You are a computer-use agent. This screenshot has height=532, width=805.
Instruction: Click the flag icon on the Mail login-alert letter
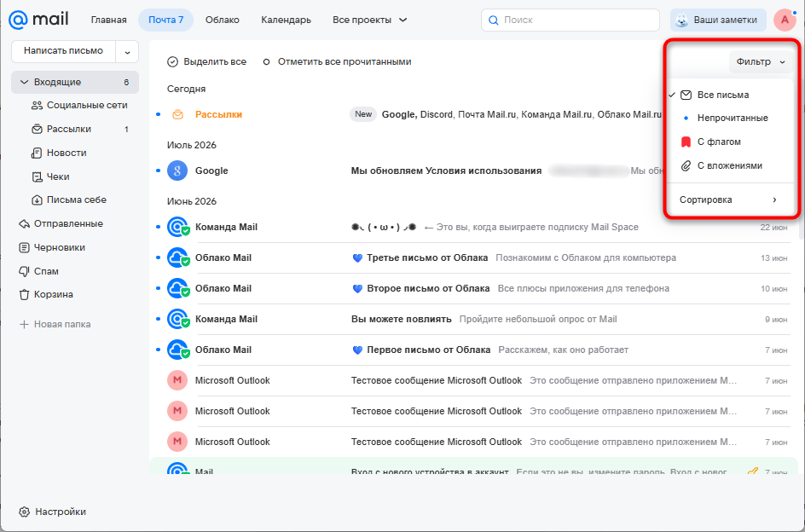(752, 471)
